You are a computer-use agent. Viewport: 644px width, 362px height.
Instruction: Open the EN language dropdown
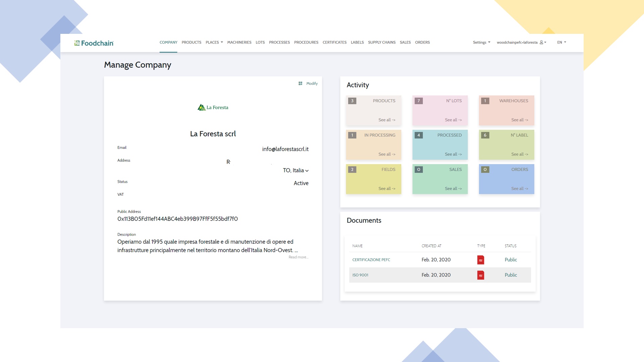point(561,42)
